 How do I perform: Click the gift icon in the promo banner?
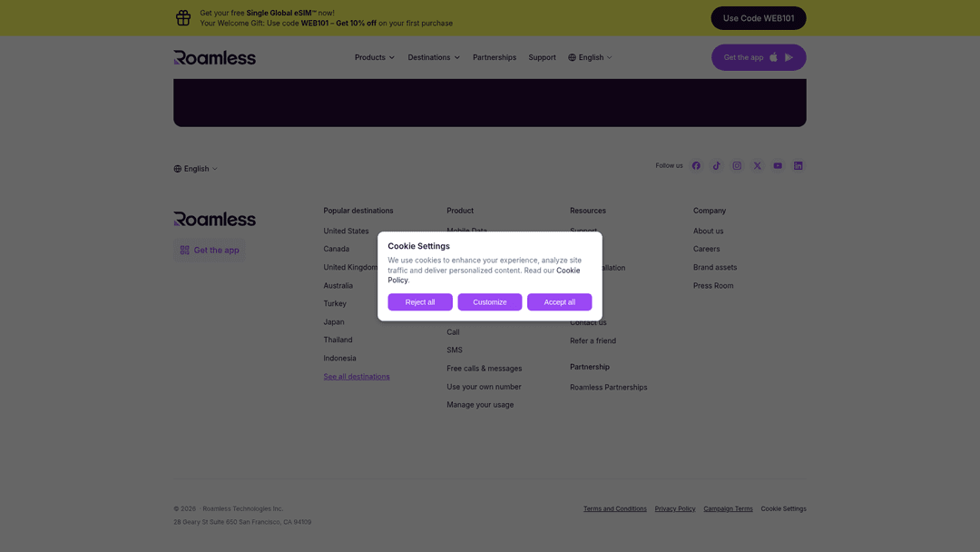point(182,17)
